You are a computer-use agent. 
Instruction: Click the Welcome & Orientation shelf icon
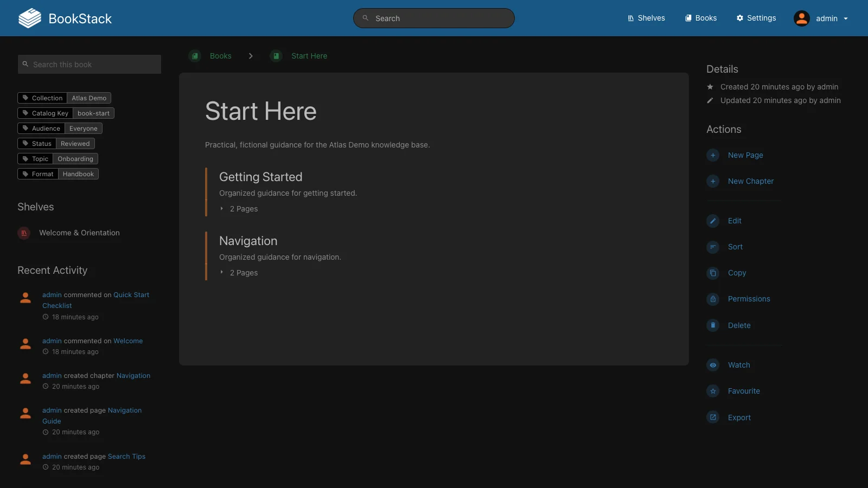coord(24,233)
